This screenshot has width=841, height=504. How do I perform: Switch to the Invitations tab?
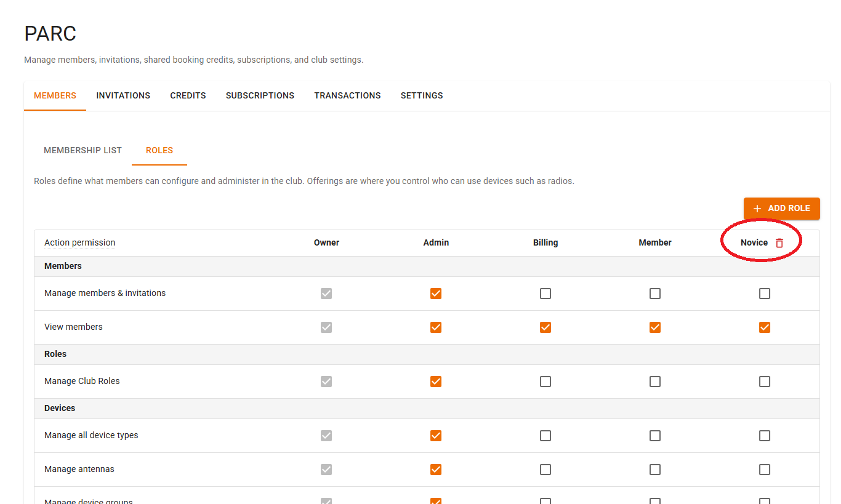123,95
